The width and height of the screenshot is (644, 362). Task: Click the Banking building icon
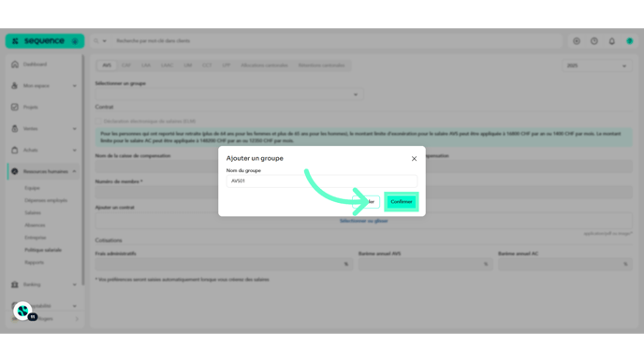15,284
